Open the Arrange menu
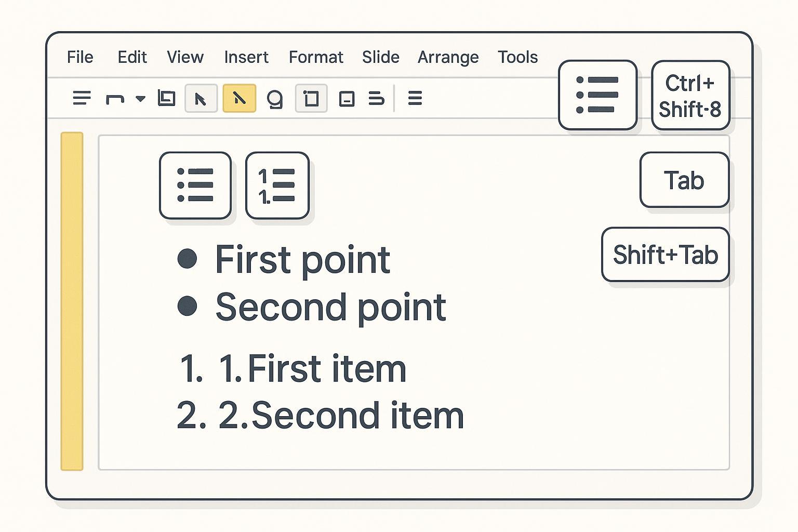Image resolution: width=798 pixels, height=532 pixels. (448, 57)
